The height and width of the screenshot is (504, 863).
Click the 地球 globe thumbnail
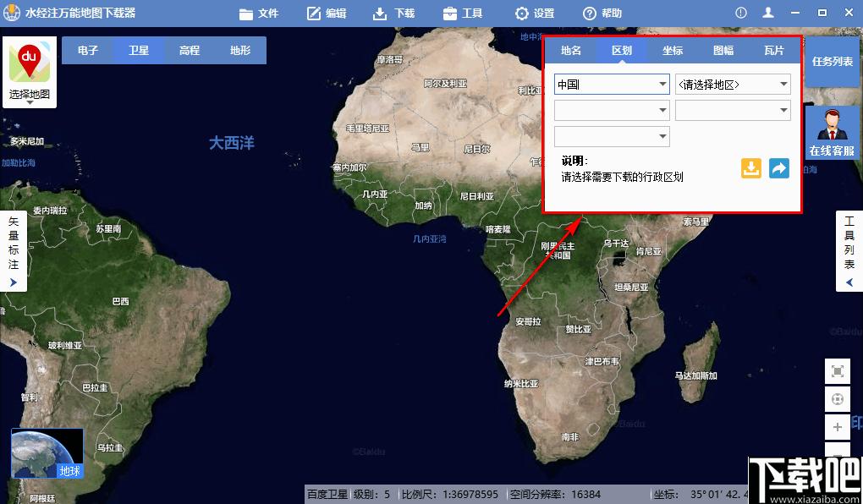pos(47,453)
